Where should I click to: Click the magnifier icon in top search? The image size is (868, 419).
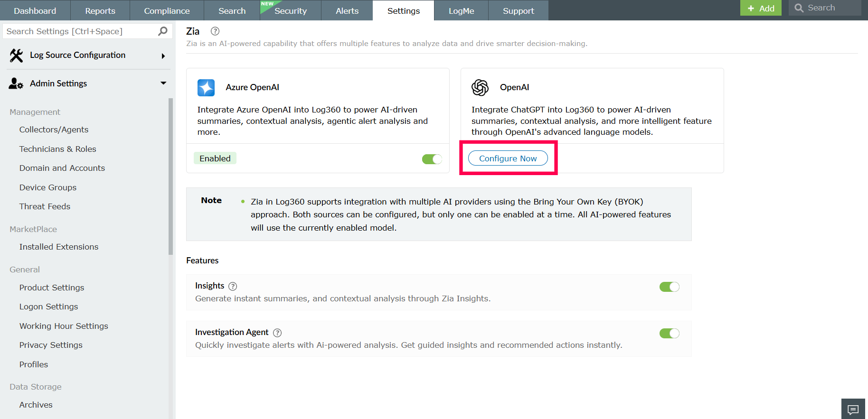[799, 8]
